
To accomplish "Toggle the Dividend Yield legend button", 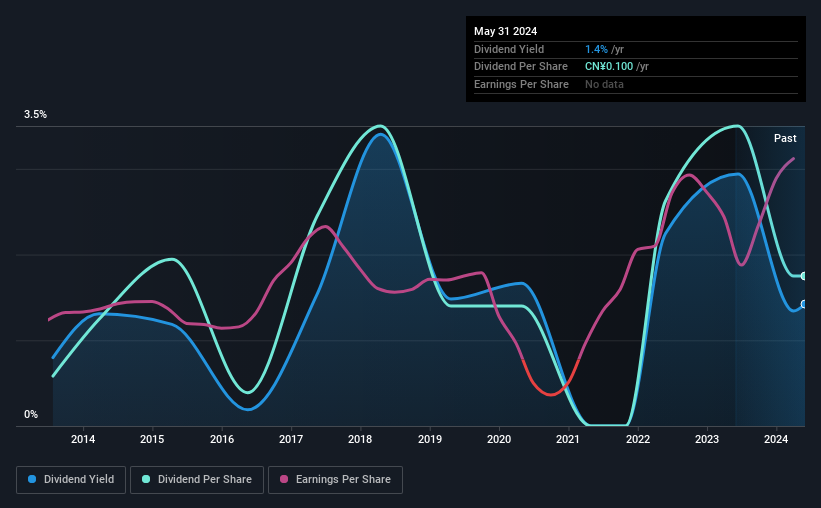I will (71, 480).
